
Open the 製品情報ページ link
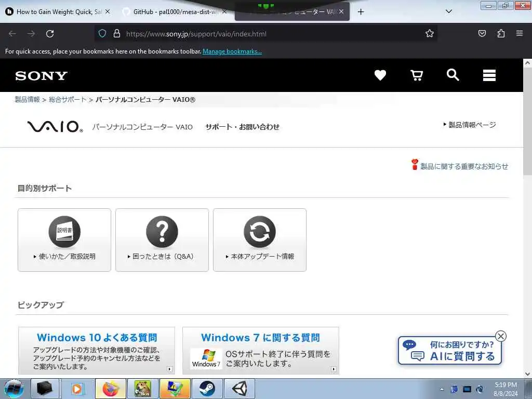(x=470, y=125)
